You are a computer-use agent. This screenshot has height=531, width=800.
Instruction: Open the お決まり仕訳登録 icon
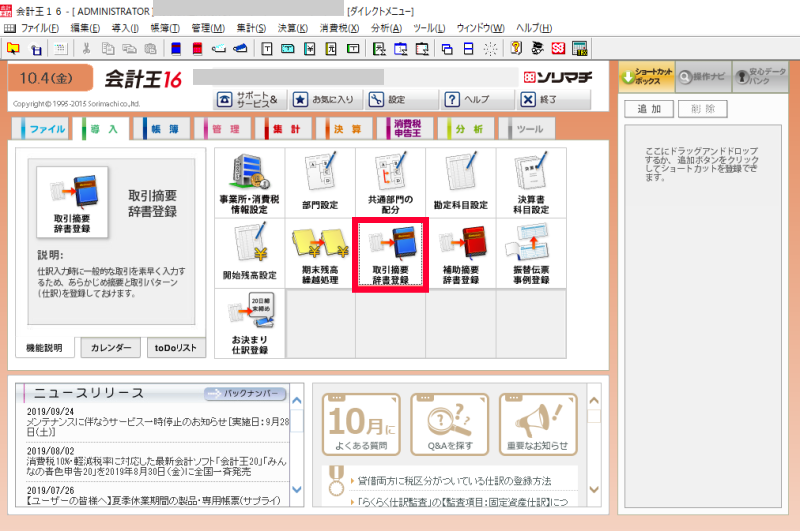(x=249, y=322)
